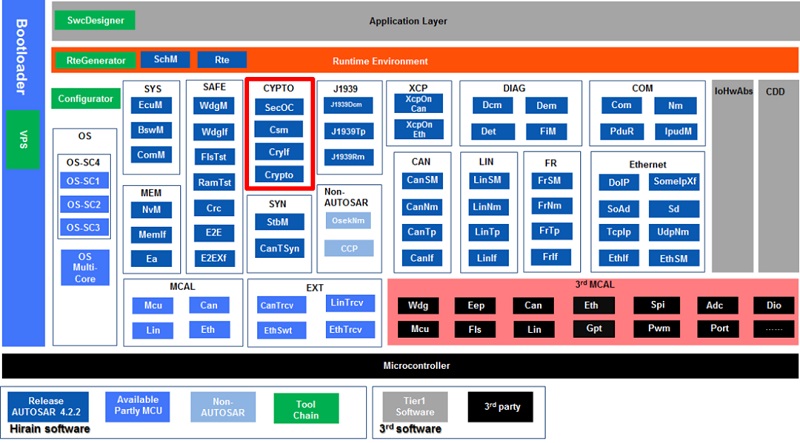Click the CanSM module
Image resolution: width=800 pixels, height=443 pixels.
click(x=422, y=180)
